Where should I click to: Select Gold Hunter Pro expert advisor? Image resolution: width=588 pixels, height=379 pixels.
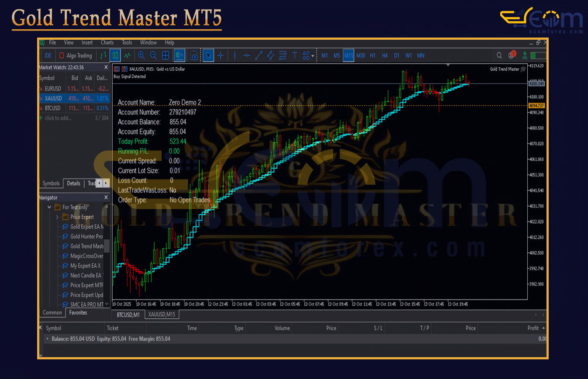click(x=86, y=237)
